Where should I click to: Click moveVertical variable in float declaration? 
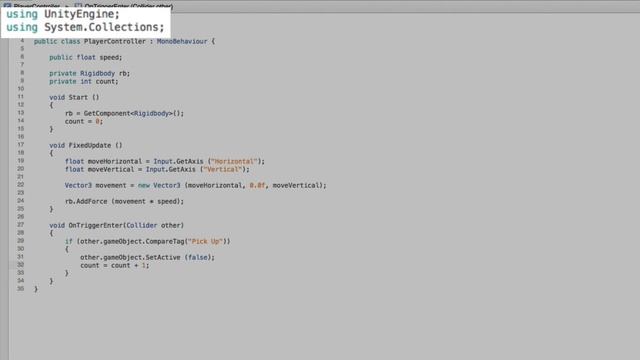point(111,169)
